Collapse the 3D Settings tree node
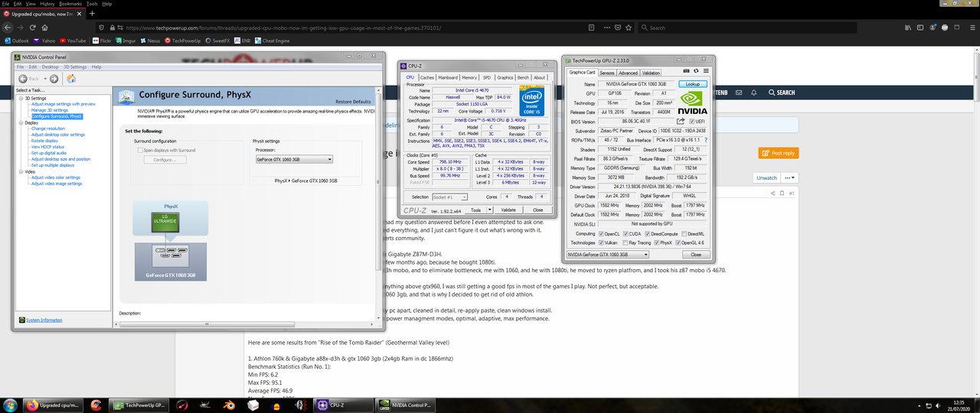This screenshot has height=413, width=980. coord(21,99)
